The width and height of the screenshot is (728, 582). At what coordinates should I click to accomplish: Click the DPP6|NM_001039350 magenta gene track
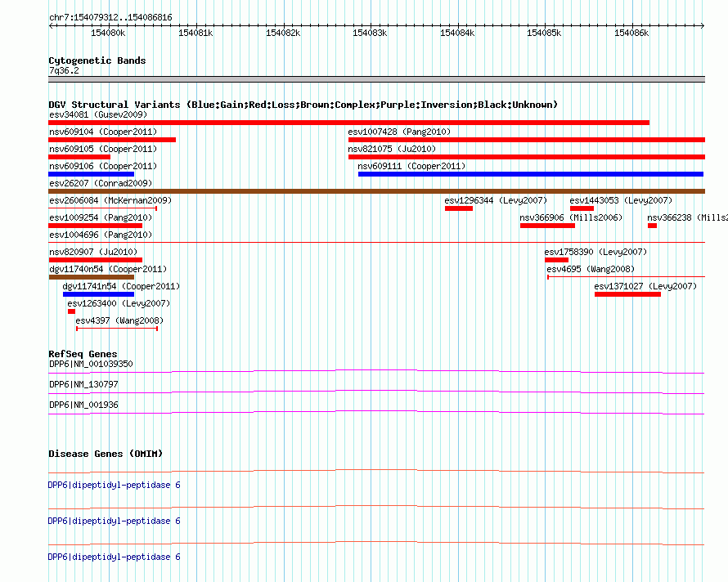tap(376, 371)
